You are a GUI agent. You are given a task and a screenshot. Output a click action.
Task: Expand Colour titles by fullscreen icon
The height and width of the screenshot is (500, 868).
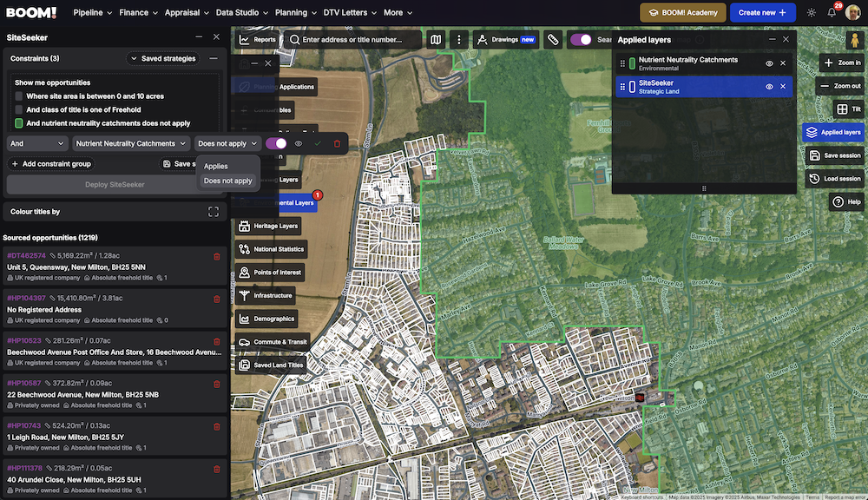(x=214, y=212)
